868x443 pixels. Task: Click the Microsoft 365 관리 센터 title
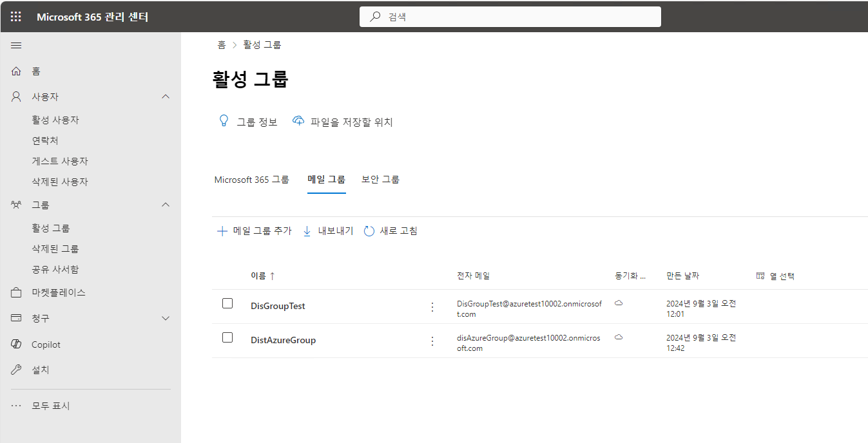[93, 17]
